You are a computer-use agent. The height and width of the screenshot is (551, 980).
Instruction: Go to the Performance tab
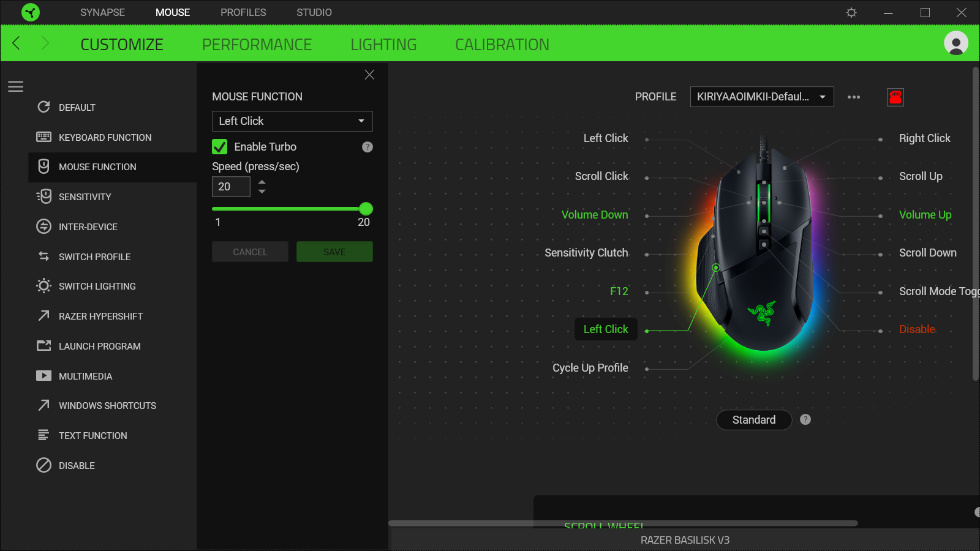coord(257,45)
